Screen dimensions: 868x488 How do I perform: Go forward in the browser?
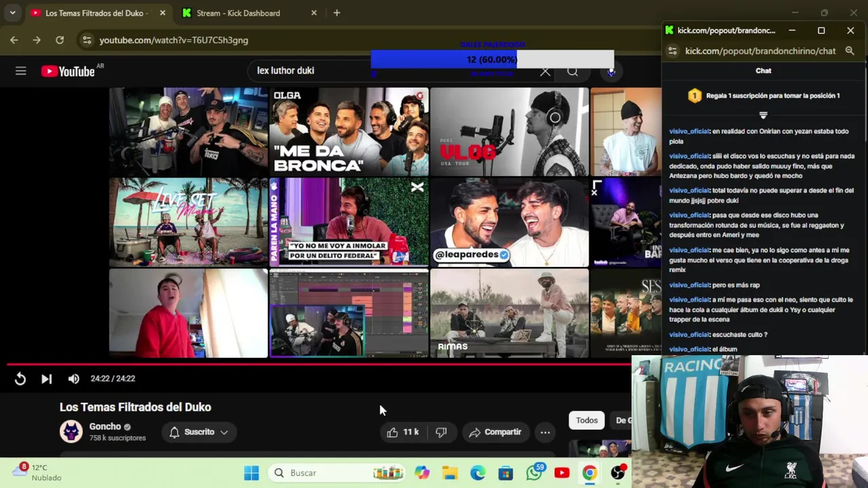pos(37,40)
